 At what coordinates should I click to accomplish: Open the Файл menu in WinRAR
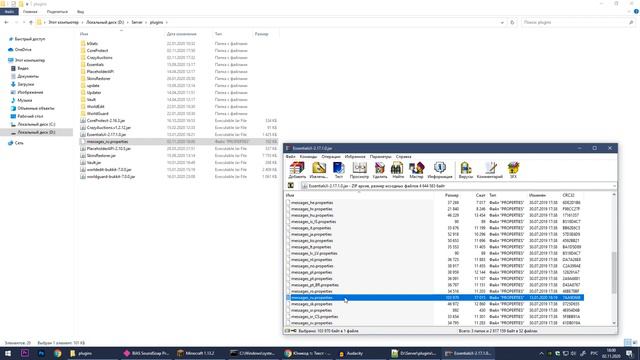(x=290, y=157)
